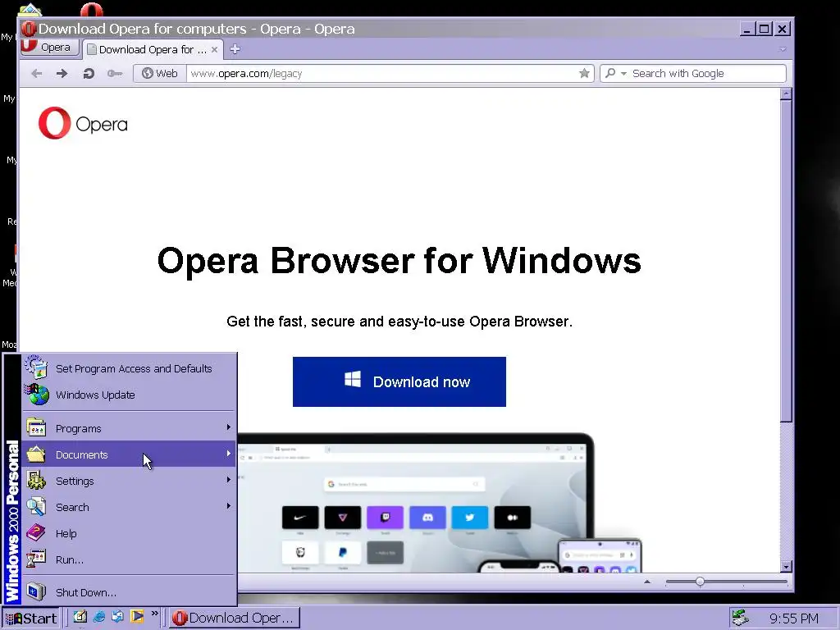The width and height of the screenshot is (840, 630).
Task: Open Set Program Access and Defaults
Action: pyautogui.click(x=129, y=368)
